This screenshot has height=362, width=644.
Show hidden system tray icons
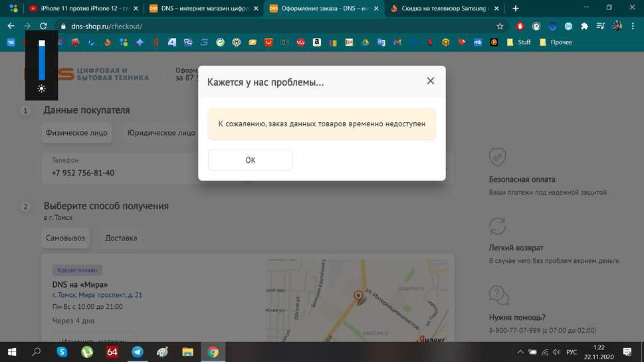tap(520, 352)
